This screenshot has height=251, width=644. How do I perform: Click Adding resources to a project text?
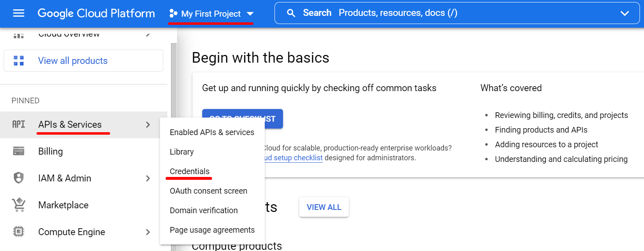click(546, 144)
